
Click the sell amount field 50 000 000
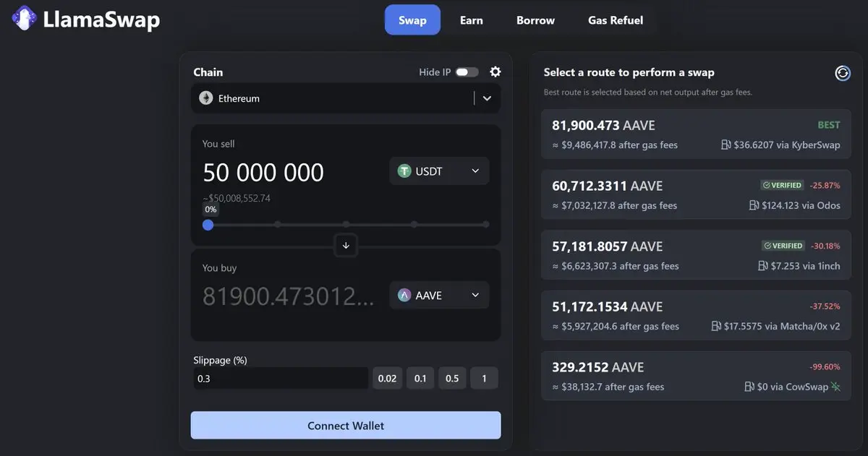pos(263,173)
